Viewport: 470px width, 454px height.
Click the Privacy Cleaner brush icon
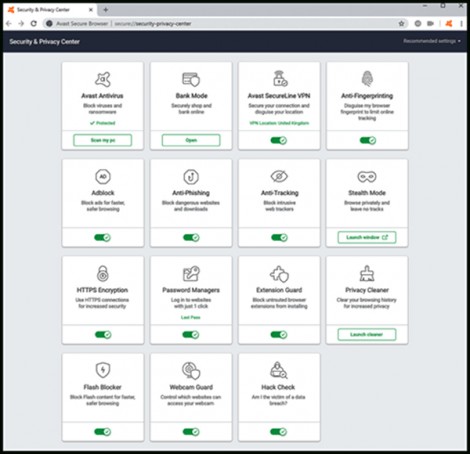(x=367, y=273)
